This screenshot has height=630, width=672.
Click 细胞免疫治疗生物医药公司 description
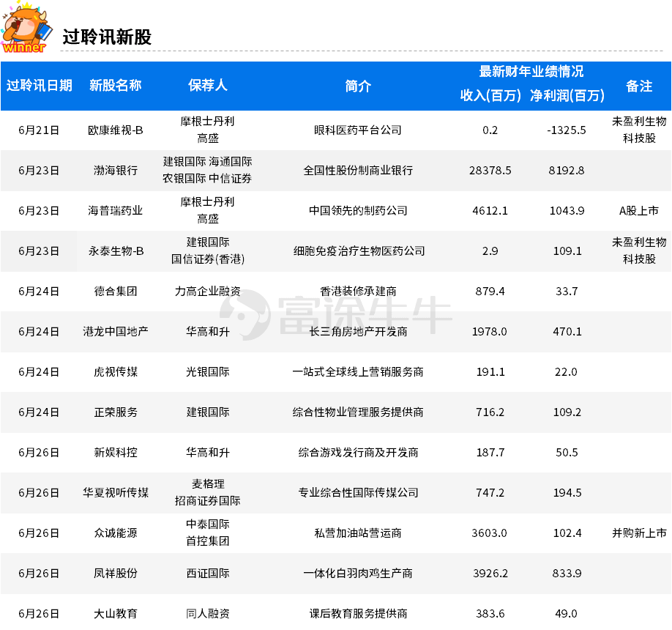359,251
